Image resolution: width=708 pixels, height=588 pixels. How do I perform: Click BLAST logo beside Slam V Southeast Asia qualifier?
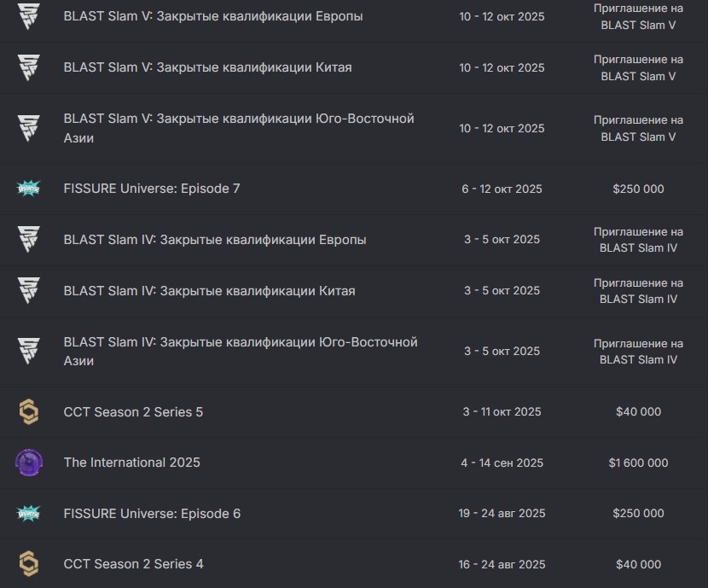coord(29,128)
